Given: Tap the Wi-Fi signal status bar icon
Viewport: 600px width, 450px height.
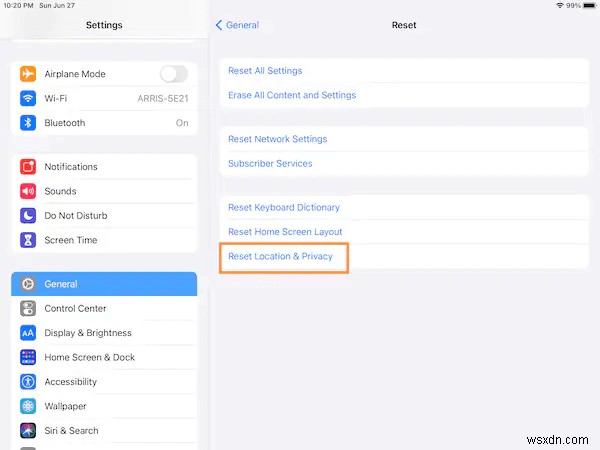Looking at the screenshot, I should (x=560, y=5).
